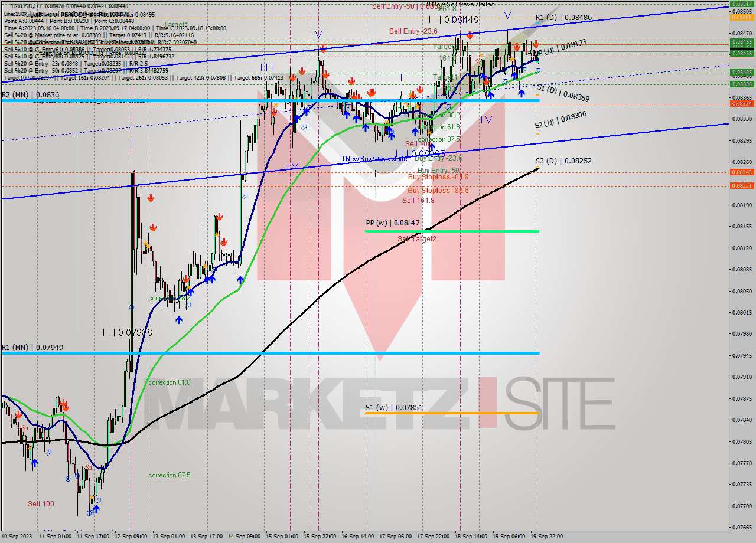Click the '11 Sep 17:00' time axis label
The height and width of the screenshot is (543, 756).
pyautogui.click(x=92, y=537)
